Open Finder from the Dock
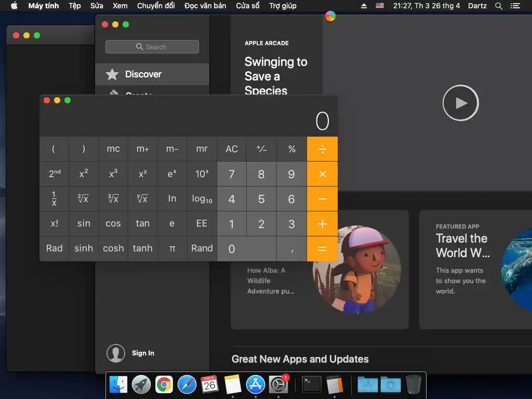 (x=118, y=384)
